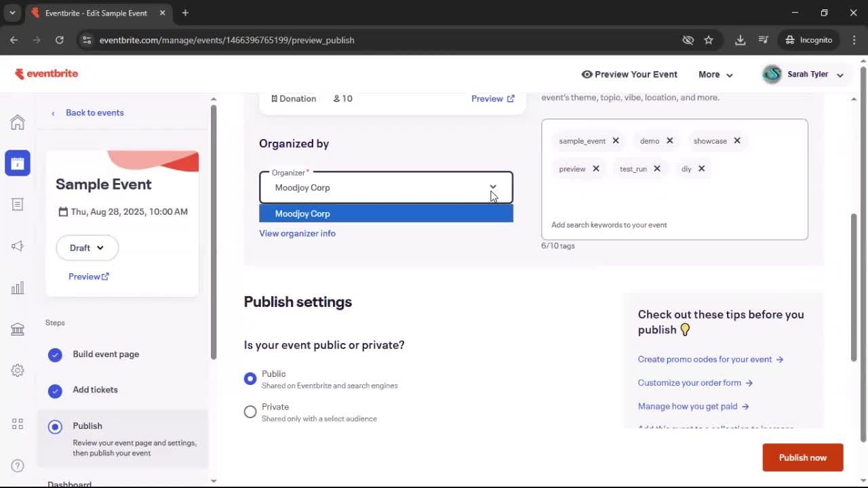The width and height of the screenshot is (868, 488).
Task: Expand the More menu
Action: pyautogui.click(x=715, y=75)
